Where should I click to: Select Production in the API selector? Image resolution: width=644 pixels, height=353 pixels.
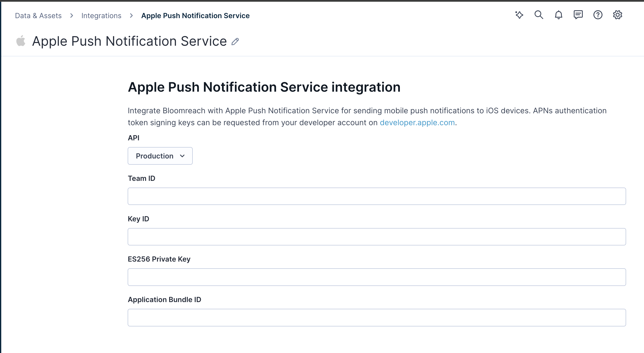pyautogui.click(x=154, y=156)
